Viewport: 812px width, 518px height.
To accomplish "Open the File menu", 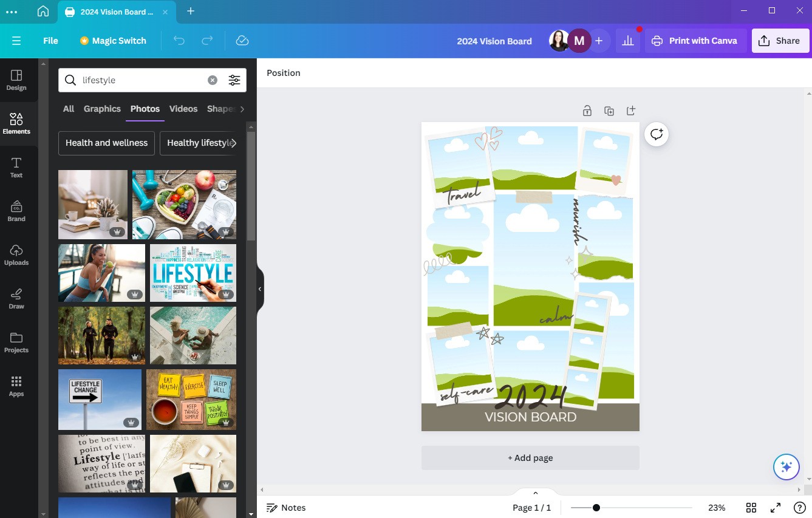I will [50, 41].
